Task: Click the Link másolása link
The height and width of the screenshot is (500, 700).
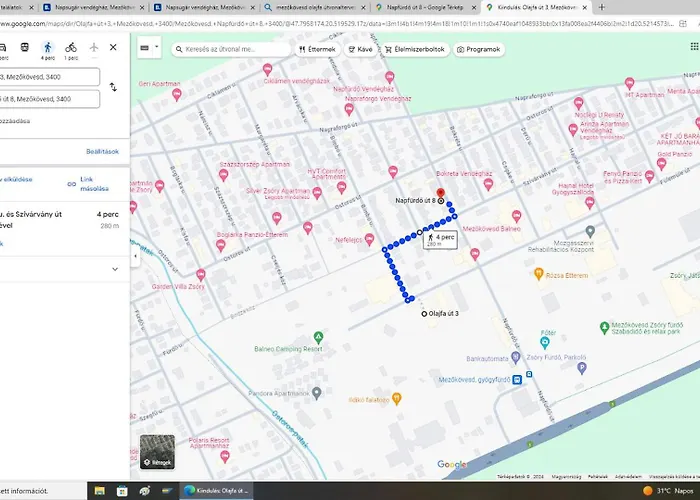Action: click(x=94, y=184)
